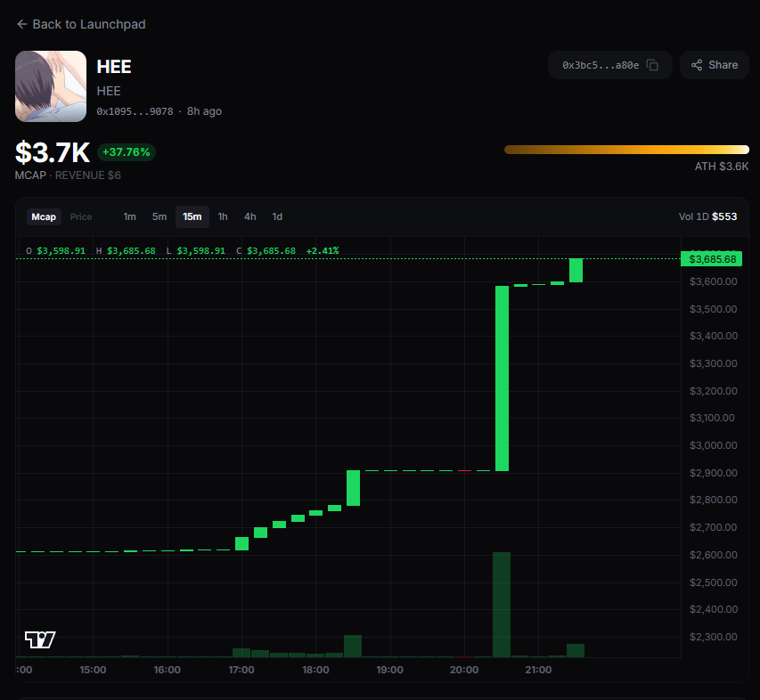This screenshot has width=760, height=700.
Task: Select the 5m timeframe
Action: click(x=159, y=216)
